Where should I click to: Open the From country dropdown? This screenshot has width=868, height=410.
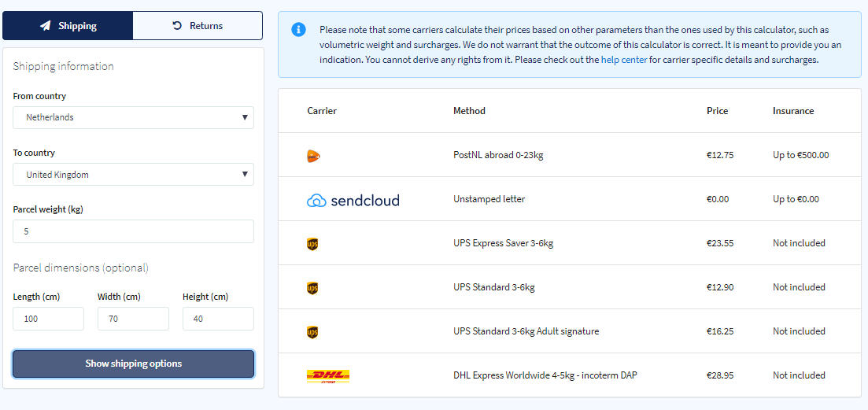pos(134,118)
